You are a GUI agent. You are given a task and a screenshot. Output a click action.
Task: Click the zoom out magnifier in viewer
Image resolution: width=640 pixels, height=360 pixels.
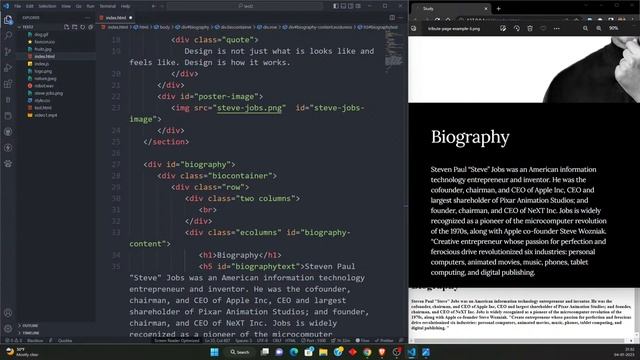(x=585, y=29)
